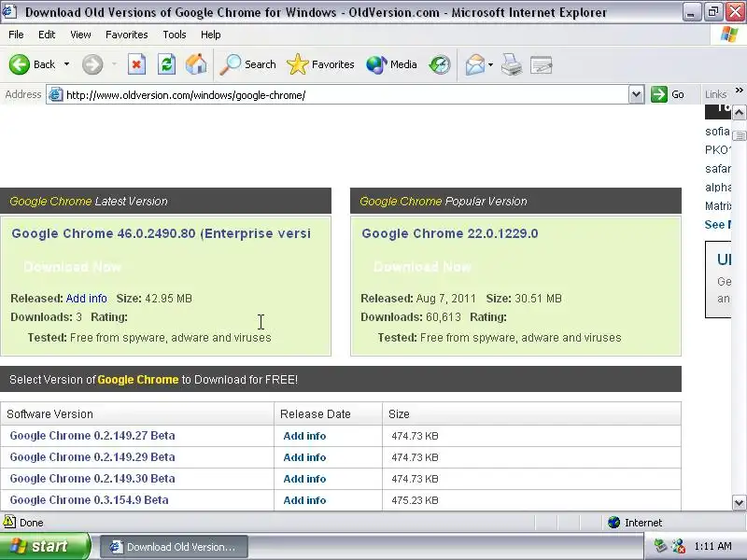The height and width of the screenshot is (560, 747).
Task: Open the Favorites menu
Action: point(127,35)
